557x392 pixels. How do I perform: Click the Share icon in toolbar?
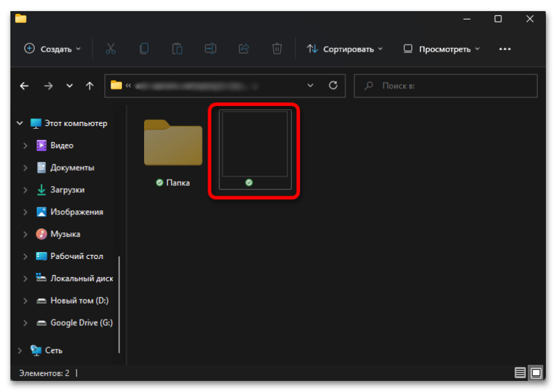pyautogui.click(x=244, y=49)
